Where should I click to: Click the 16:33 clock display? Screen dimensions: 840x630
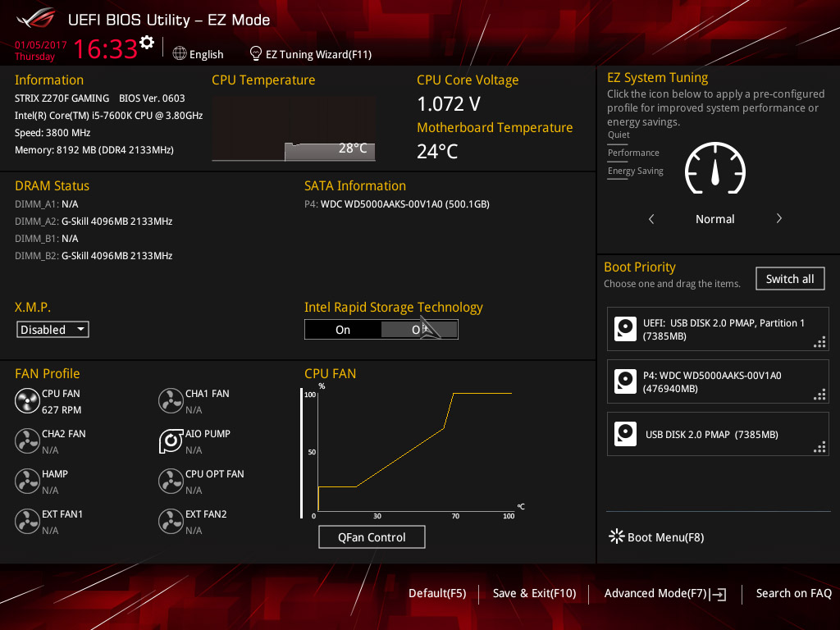[106, 48]
